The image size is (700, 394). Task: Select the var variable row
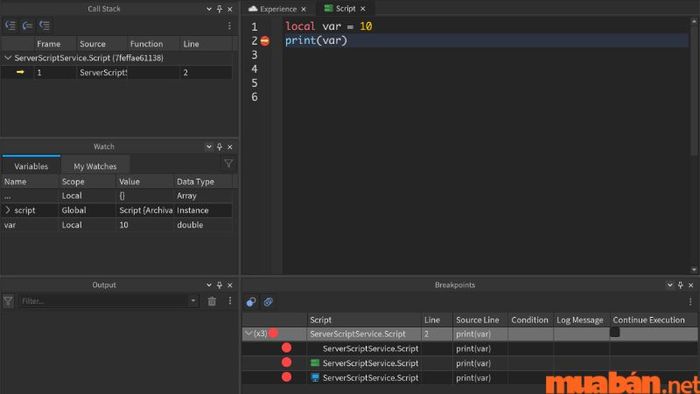pos(117,225)
